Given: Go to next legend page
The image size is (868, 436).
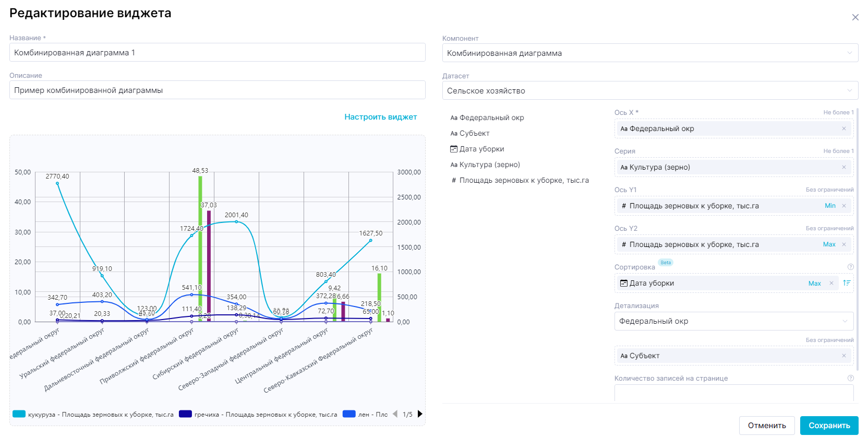Looking at the screenshot, I should 420,414.
